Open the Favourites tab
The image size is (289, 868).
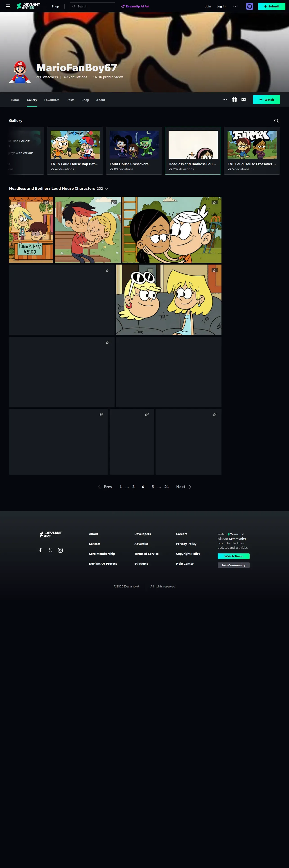coord(52,100)
